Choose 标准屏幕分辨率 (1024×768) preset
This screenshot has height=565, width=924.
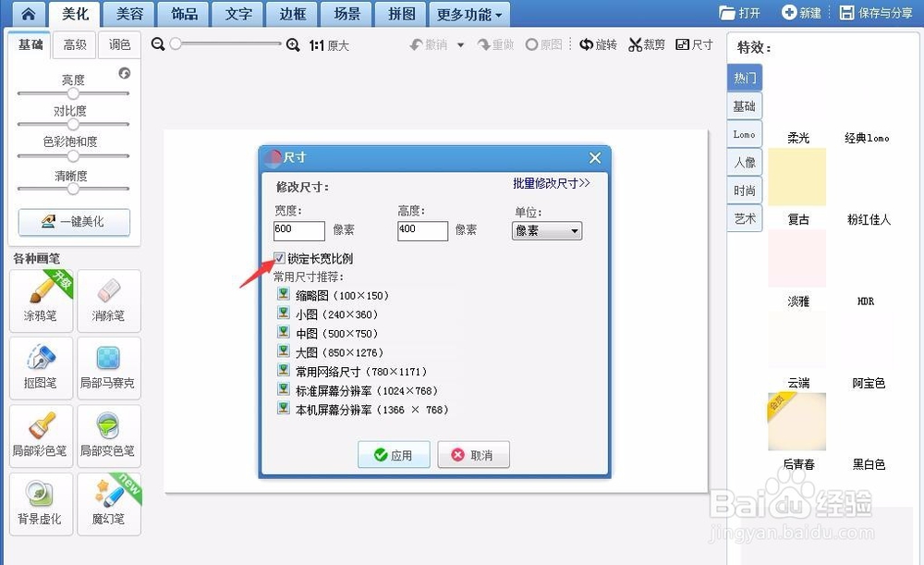[358, 390]
